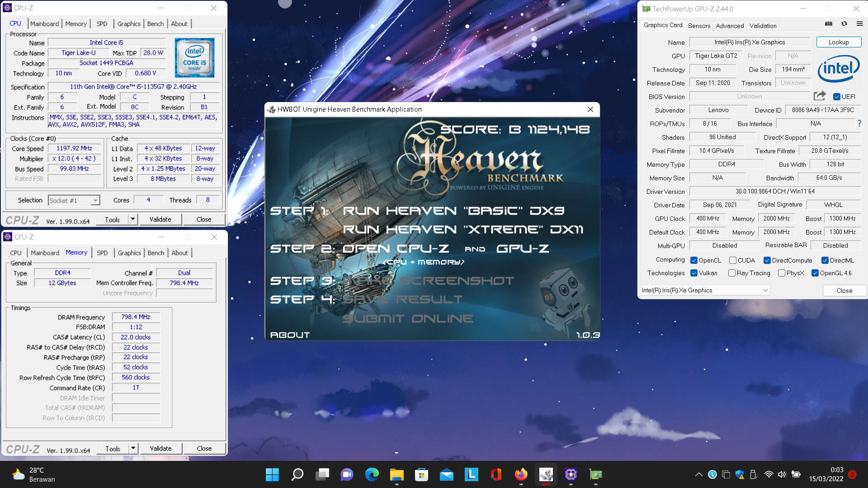
Task: Switch to Graphics tab in lower CPU-Z
Action: point(129,253)
